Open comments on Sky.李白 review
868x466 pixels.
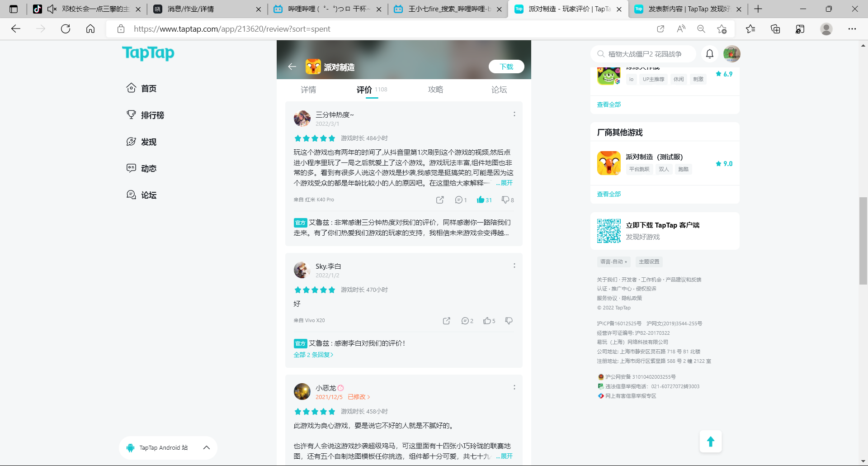point(467,321)
